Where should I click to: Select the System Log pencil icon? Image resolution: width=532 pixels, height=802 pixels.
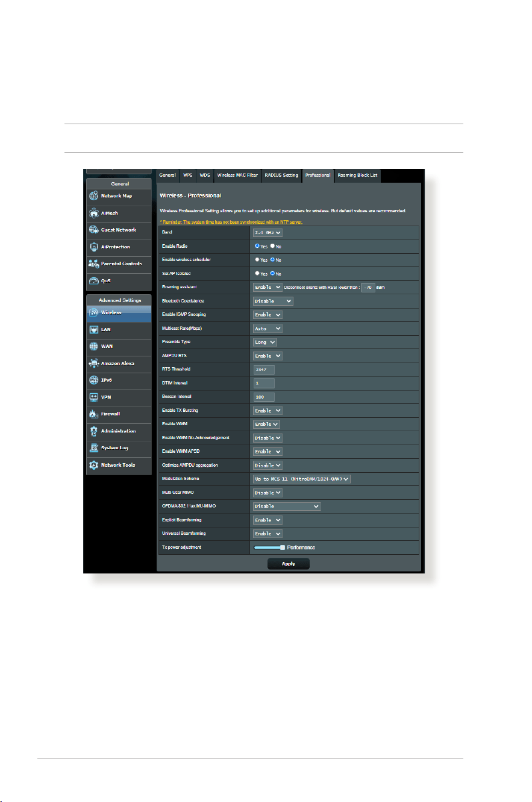pyautogui.click(x=94, y=447)
